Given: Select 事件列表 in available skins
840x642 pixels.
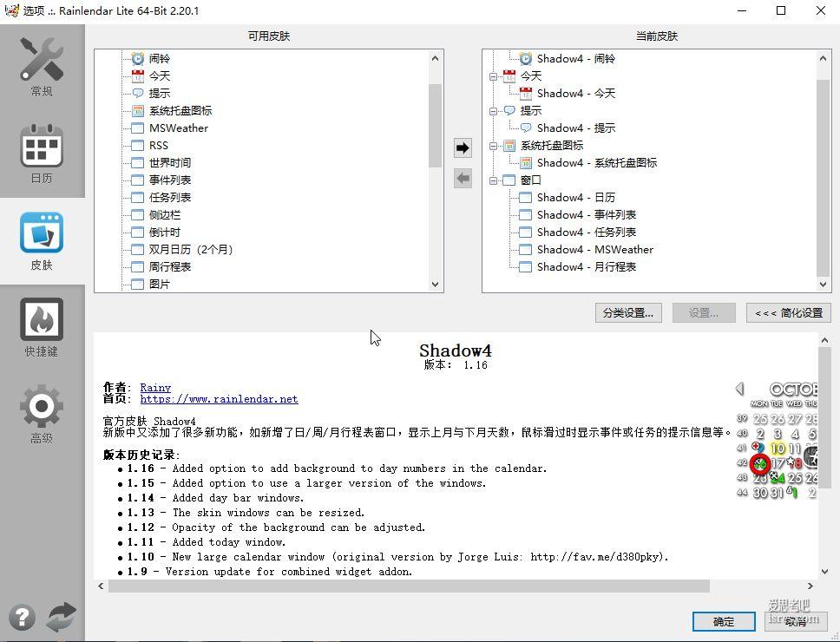Looking at the screenshot, I should [170, 180].
